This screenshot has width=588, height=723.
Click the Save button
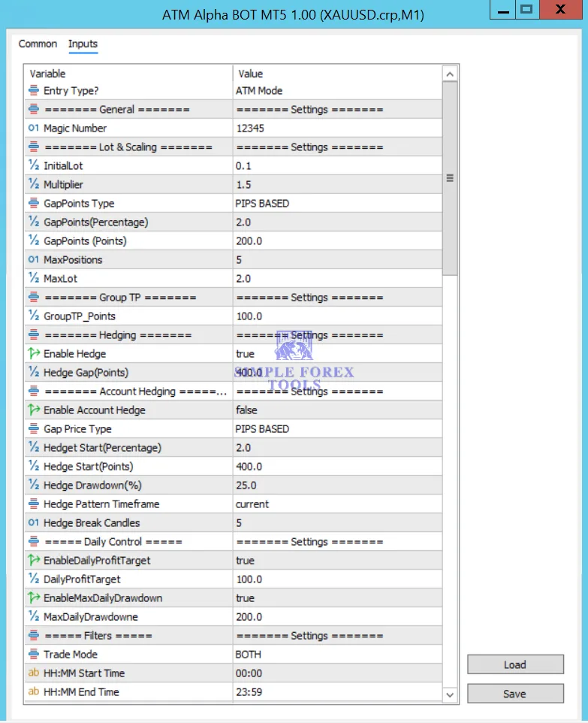point(515,694)
